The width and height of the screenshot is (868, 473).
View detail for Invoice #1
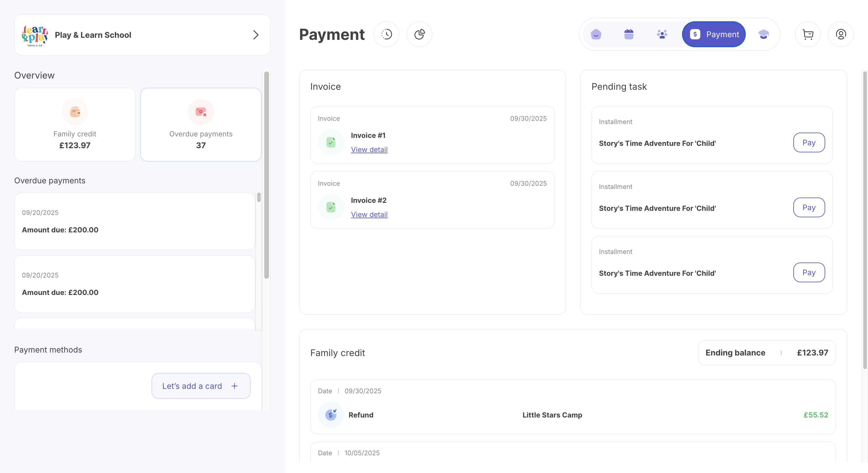369,150
